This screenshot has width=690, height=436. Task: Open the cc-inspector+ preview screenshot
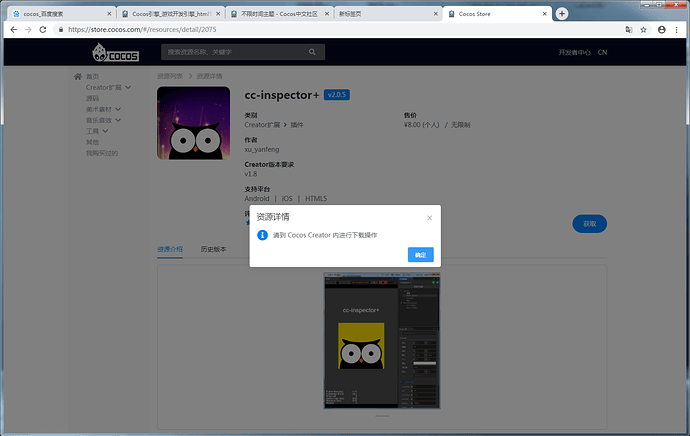tap(382, 341)
